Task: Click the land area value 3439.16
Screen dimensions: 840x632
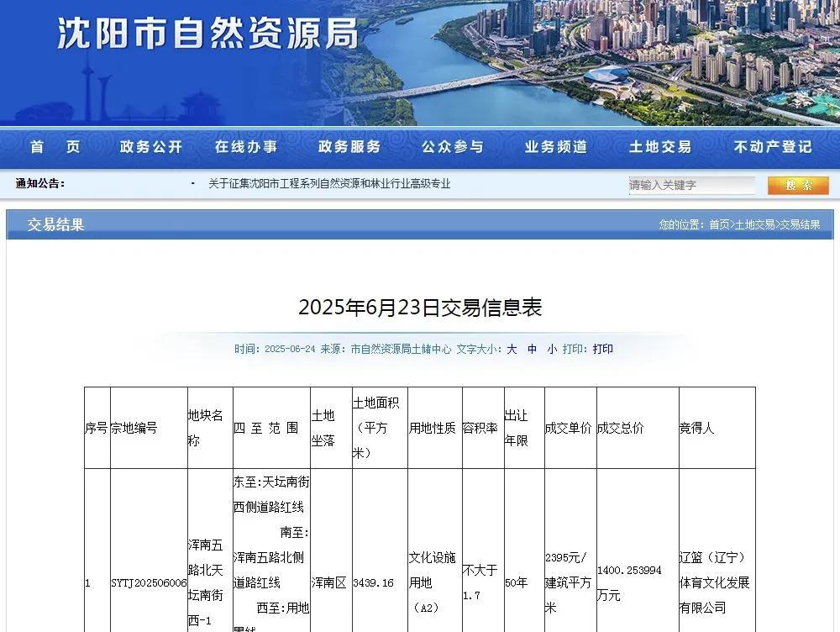Action: click(x=374, y=582)
